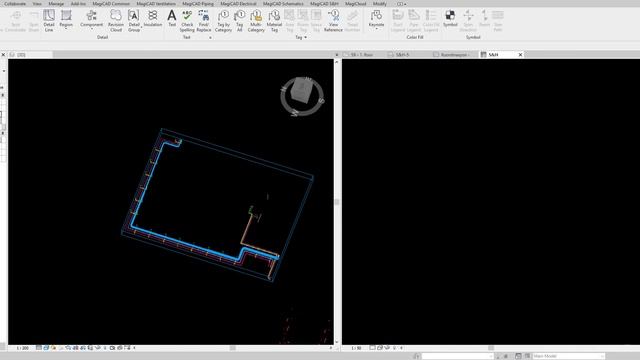Click the Room Tag tool

pos(303,21)
